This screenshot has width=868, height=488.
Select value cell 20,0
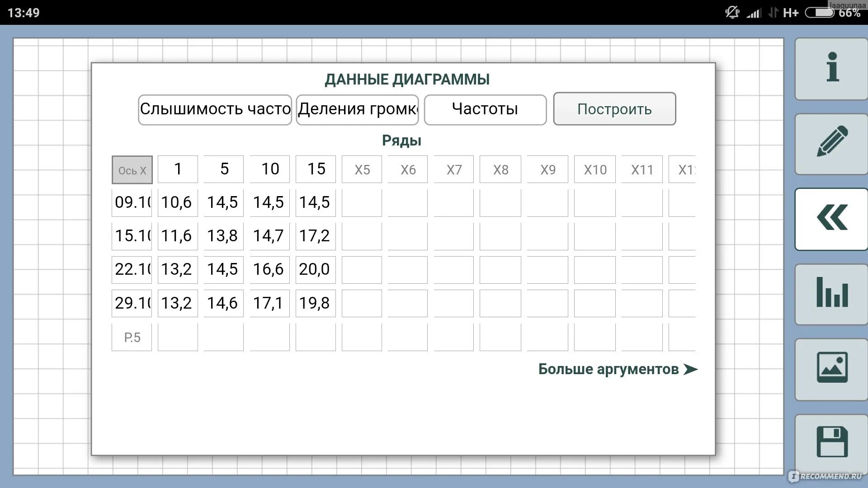pos(316,270)
